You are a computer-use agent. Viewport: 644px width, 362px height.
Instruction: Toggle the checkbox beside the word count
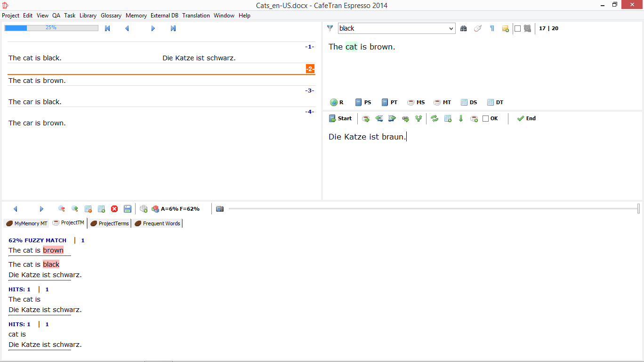click(517, 28)
